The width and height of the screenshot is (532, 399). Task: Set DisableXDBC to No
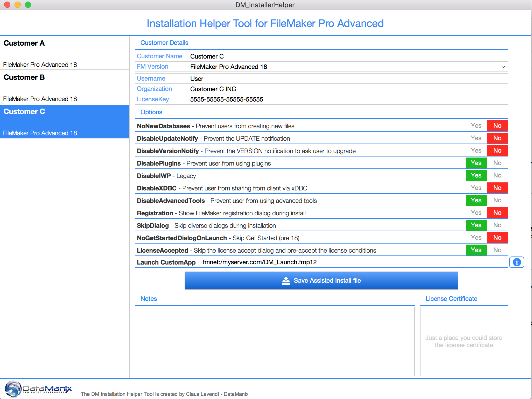pos(497,188)
